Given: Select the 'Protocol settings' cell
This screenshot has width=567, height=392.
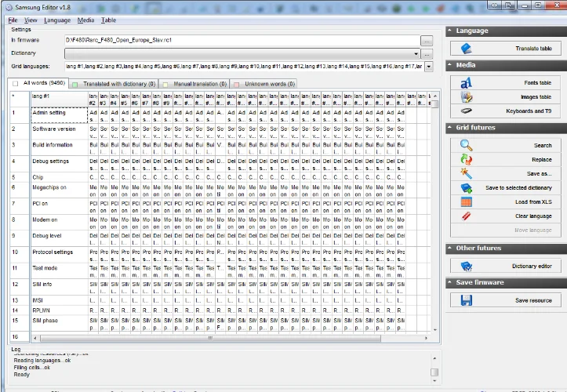Looking at the screenshot, I should (x=60, y=255).
